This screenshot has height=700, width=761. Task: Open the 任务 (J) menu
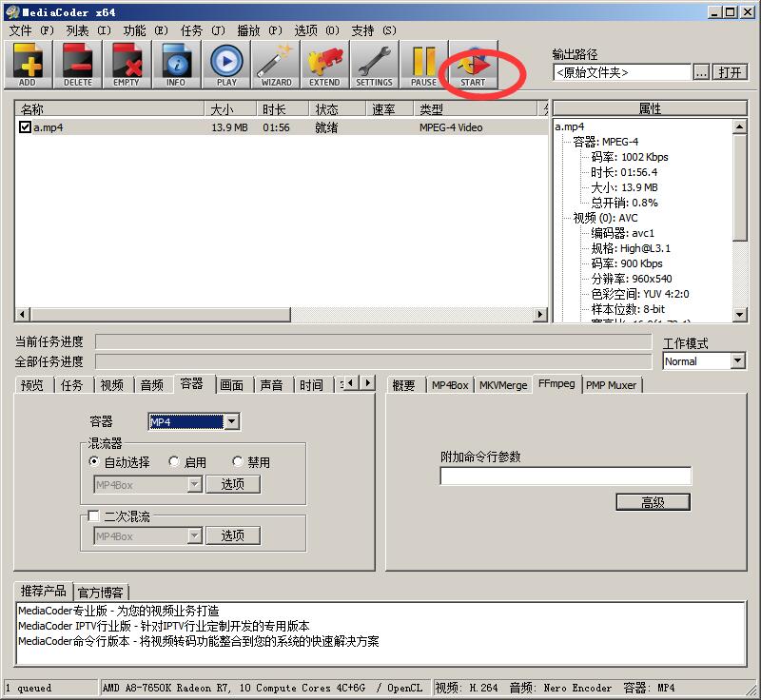coord(203,30)
